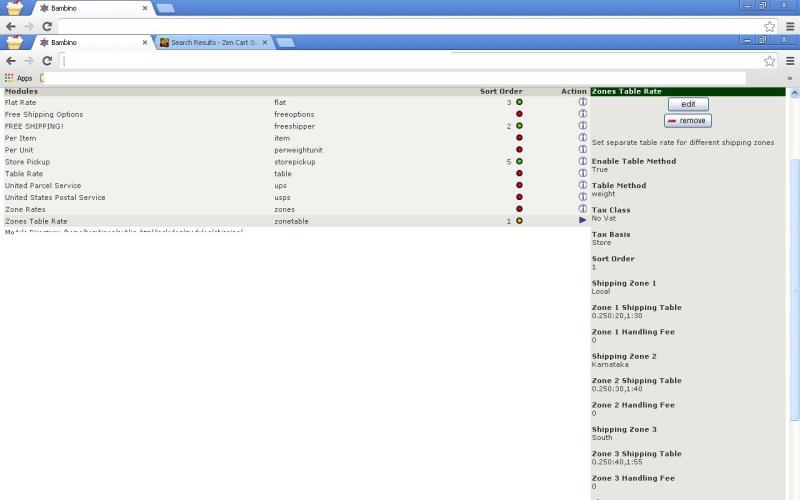Viewport: 800px width, 500px height.
Task: Open info for Free Shipping Options module
Action: click(x=583, y=114)
